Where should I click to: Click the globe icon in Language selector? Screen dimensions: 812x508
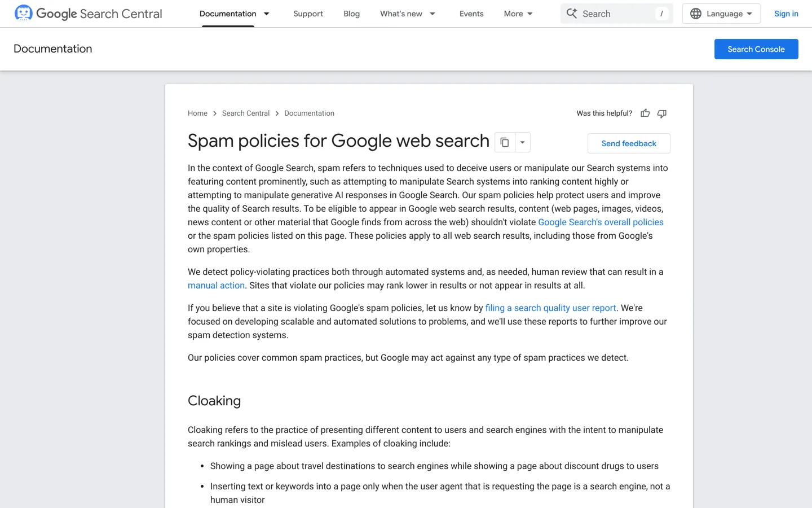696,14
